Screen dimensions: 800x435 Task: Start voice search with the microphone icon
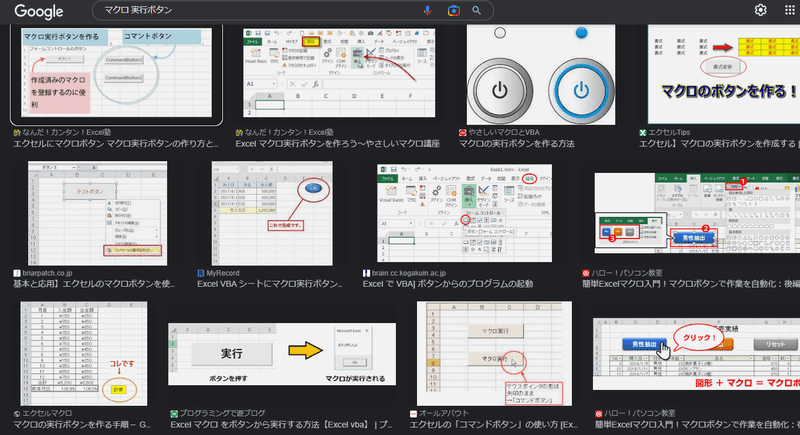pos(427,10)
